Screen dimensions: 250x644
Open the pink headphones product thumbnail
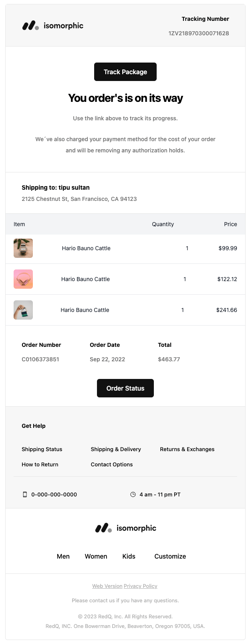click(23, 279)
